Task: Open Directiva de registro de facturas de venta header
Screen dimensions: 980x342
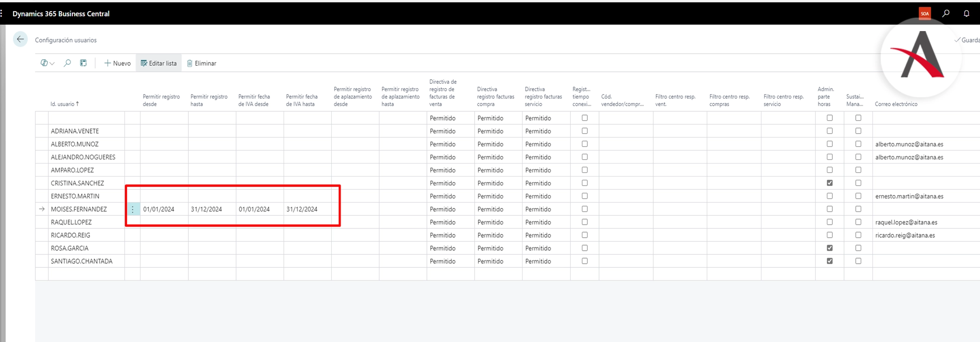Action: point(443,93)
